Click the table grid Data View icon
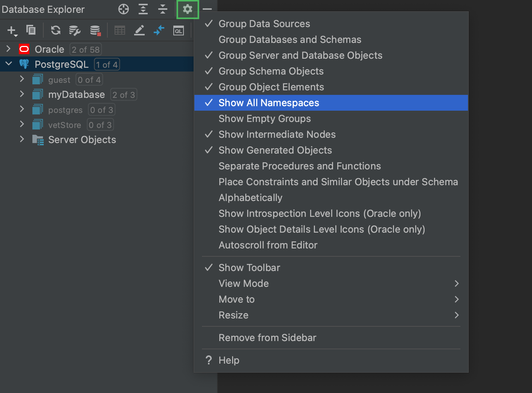532x393 pixels. pos(120,30)
